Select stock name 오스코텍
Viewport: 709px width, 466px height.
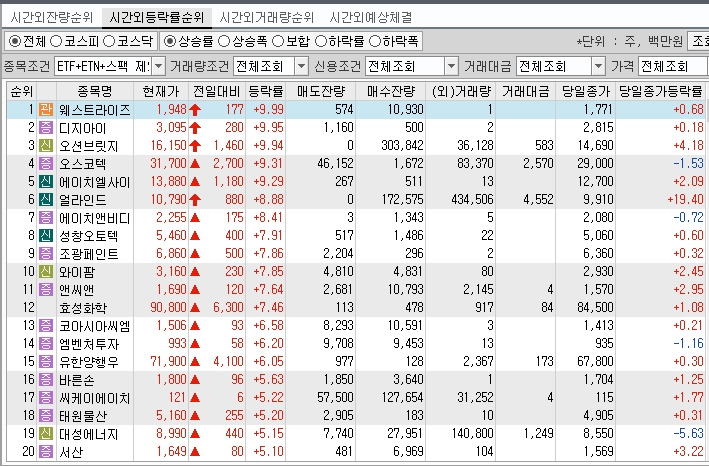pos(83,164)
